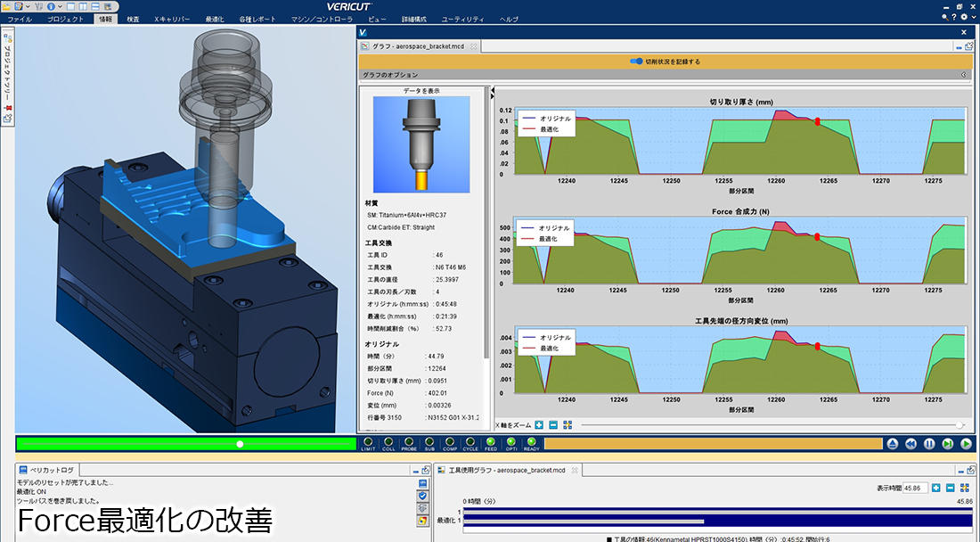Click the orange animation speed bar
This screenshot has width=980, height=542.
point(713,444)
